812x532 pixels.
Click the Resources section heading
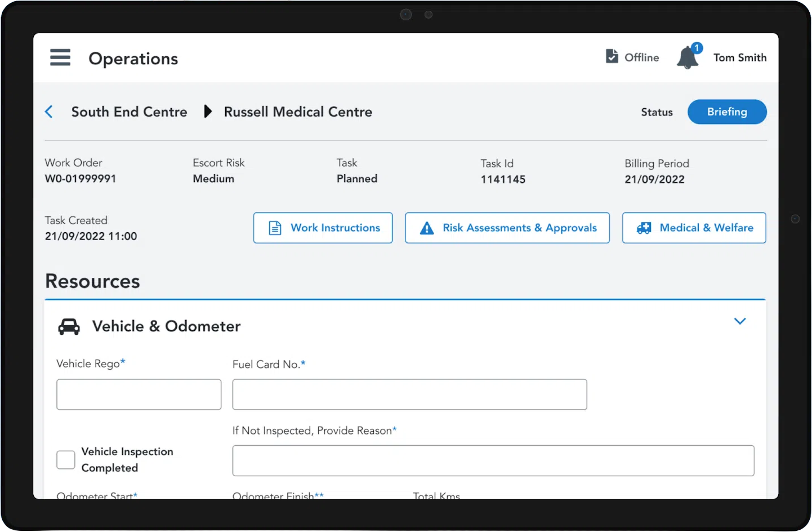(92, 281)
